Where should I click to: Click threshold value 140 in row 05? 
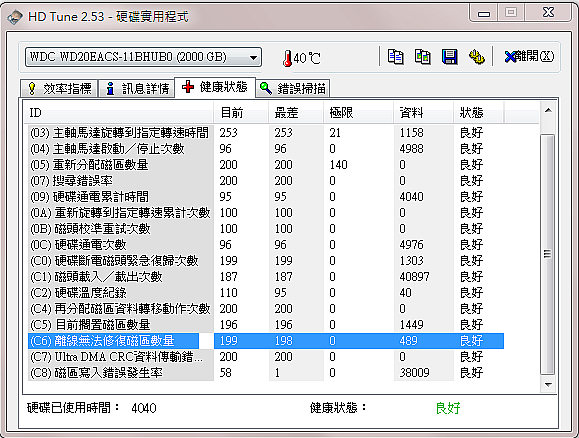[339, 165]
